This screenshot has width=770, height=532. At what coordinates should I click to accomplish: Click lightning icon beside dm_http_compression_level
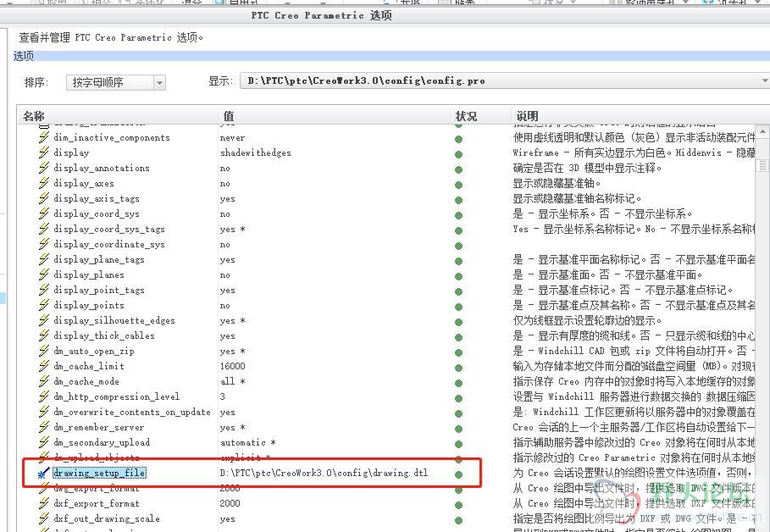[44, 396]
